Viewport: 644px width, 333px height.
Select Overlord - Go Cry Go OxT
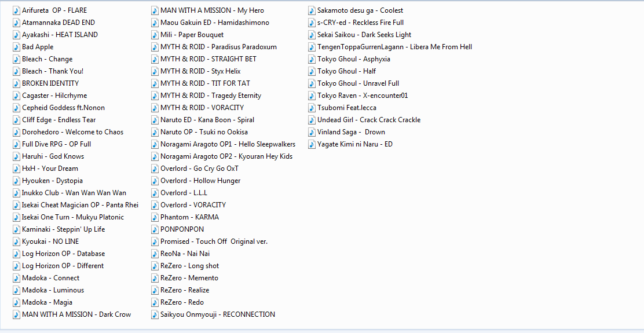200,169
